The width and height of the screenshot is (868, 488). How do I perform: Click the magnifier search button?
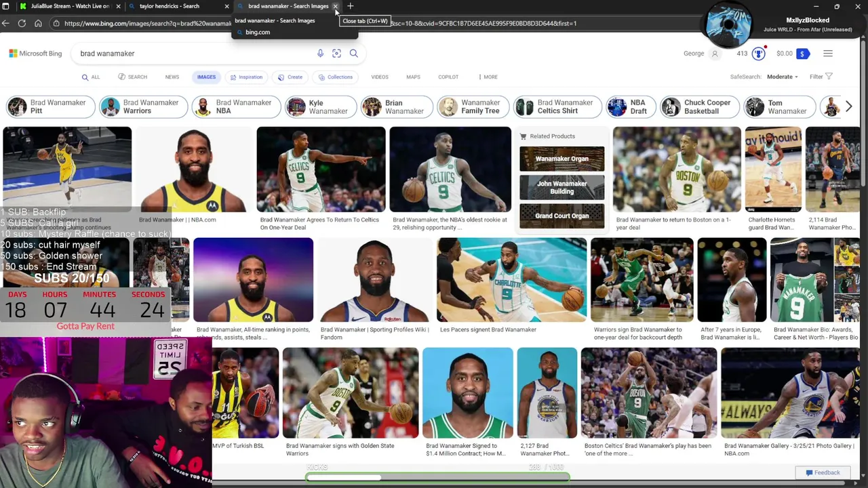353,54
